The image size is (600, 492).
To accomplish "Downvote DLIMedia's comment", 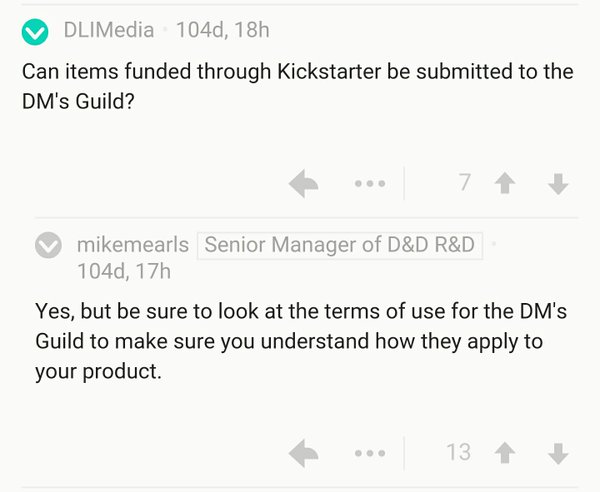I will coord(558,184).
